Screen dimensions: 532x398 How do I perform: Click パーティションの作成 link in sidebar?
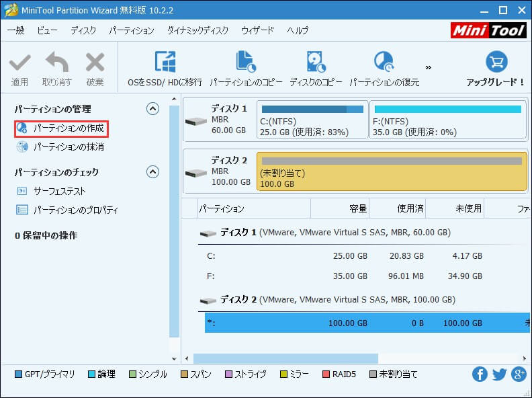coord(61,128)
